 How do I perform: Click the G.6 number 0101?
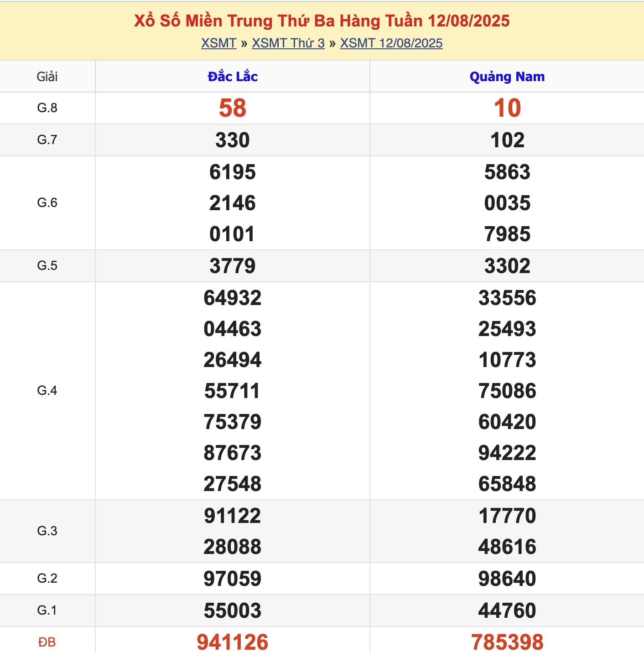(x=233, y=234)
